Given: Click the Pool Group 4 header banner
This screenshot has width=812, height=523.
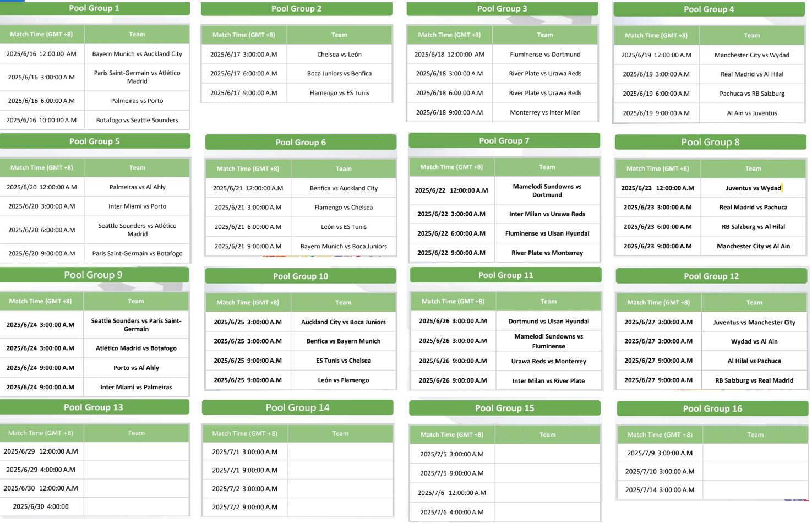Looking at the screenshot, I should point(709,9).
